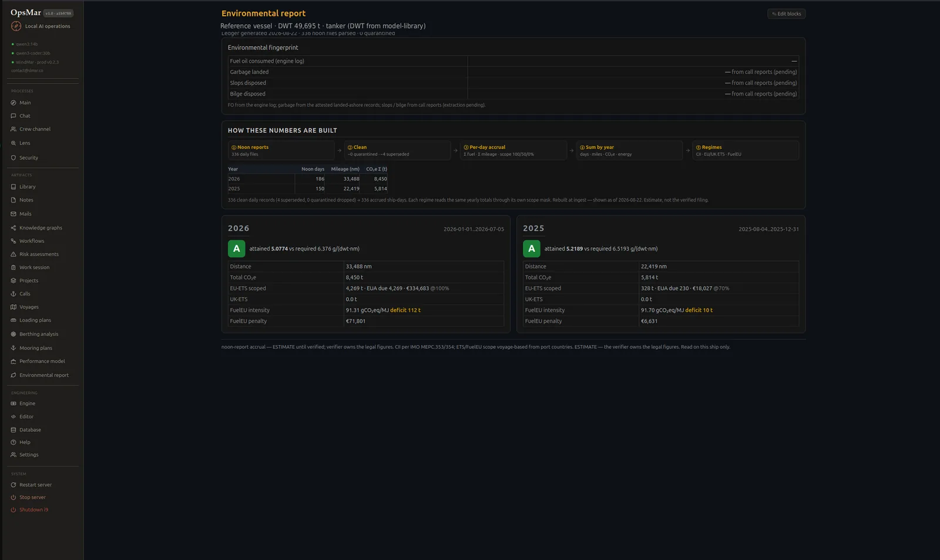940x560 pixels.
Task: Navigate to Projects in the sidebar
Action: (29, 281)
